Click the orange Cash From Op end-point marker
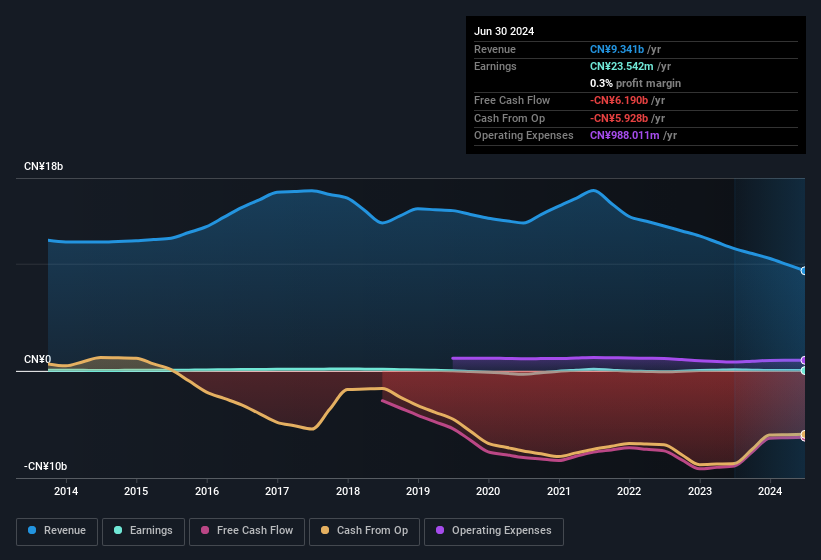Viewport: 821px width, 560px height. [804, 434]
